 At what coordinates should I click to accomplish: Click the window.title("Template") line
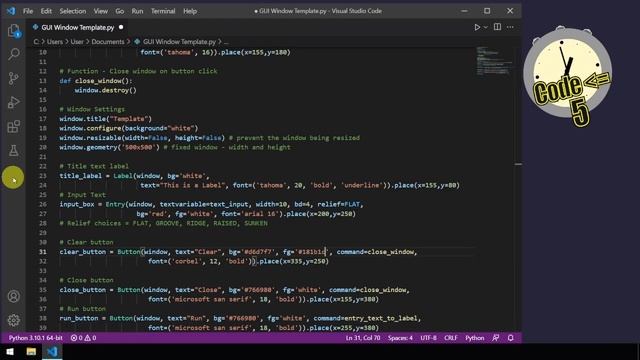coord(105,119)
